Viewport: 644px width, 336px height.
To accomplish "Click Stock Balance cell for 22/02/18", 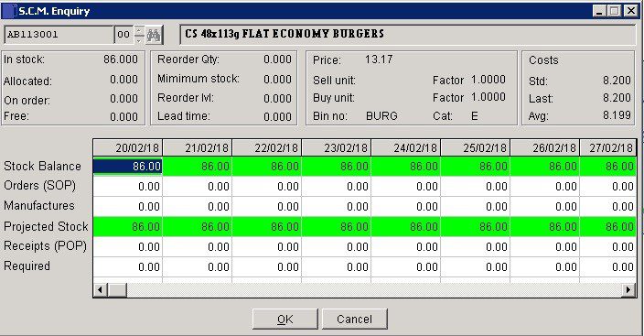I will (x=267, y=166).
